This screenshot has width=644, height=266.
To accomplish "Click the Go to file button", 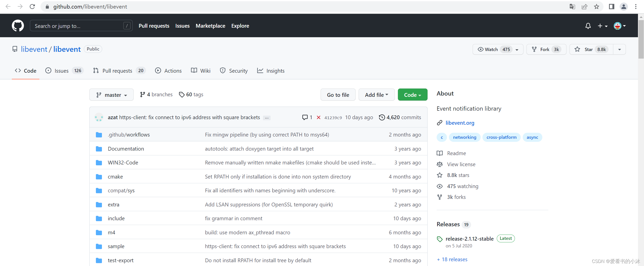I will [338, 95].
